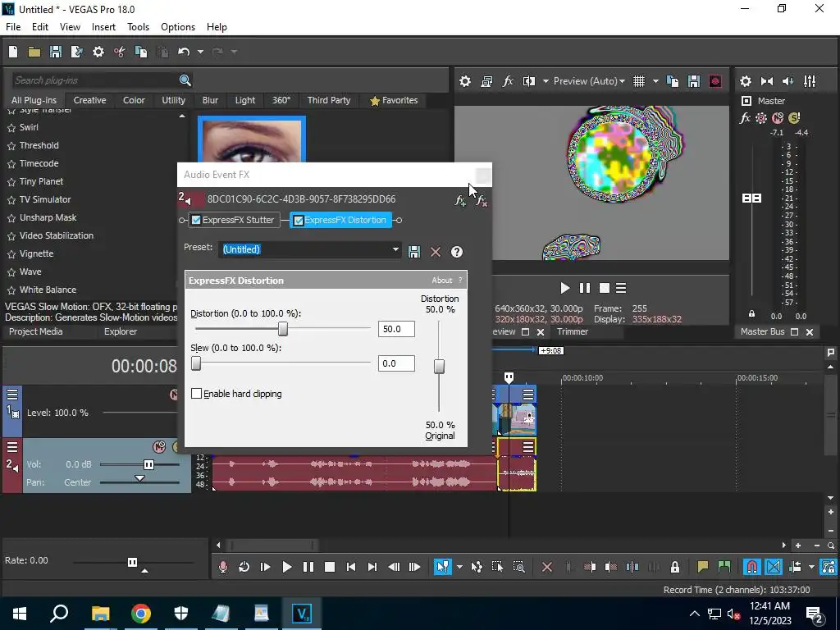
Task: Expand edit tool dropdown arrow in bottom toolbar
Action: click(459, 567)
